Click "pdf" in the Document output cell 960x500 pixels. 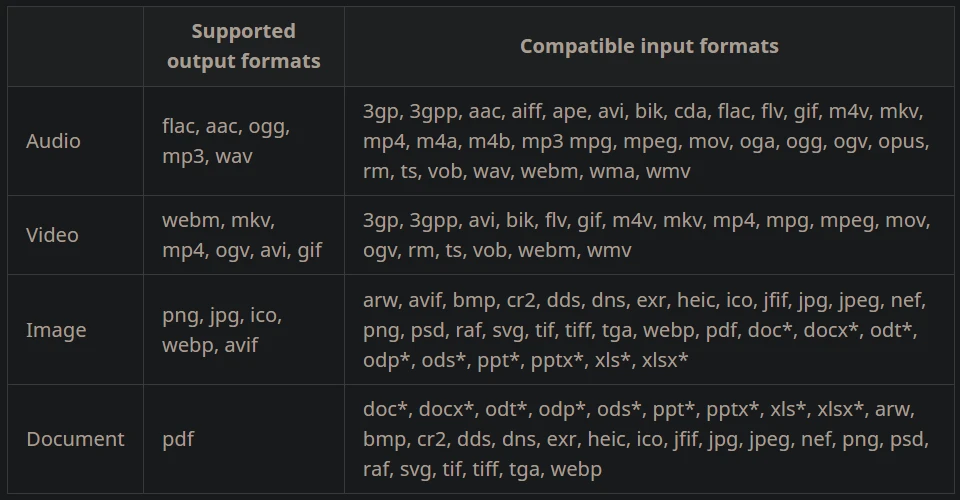[x=176, y=439]
